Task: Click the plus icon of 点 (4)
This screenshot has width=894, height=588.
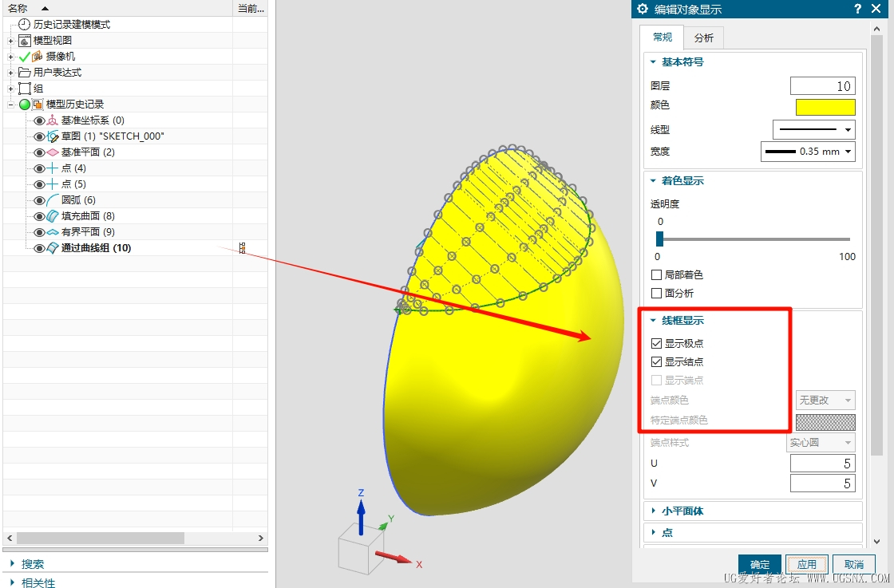Action: [x=53, y=168]
